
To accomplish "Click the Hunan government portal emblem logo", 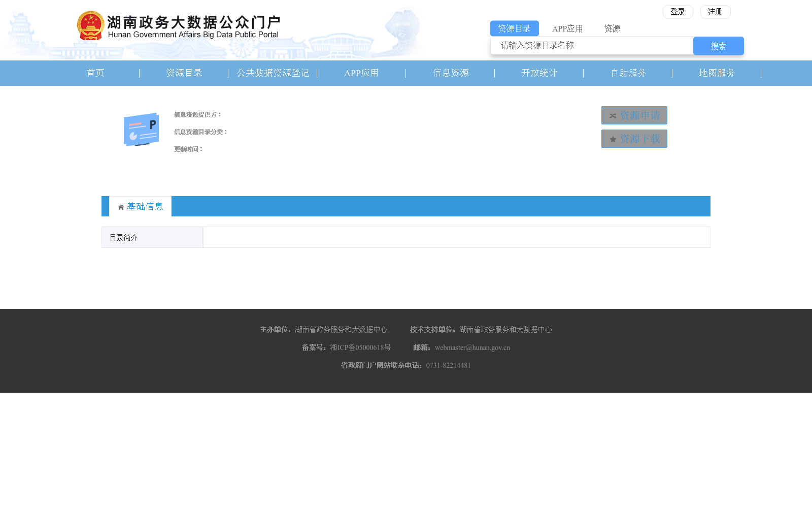I will point(91,25).
